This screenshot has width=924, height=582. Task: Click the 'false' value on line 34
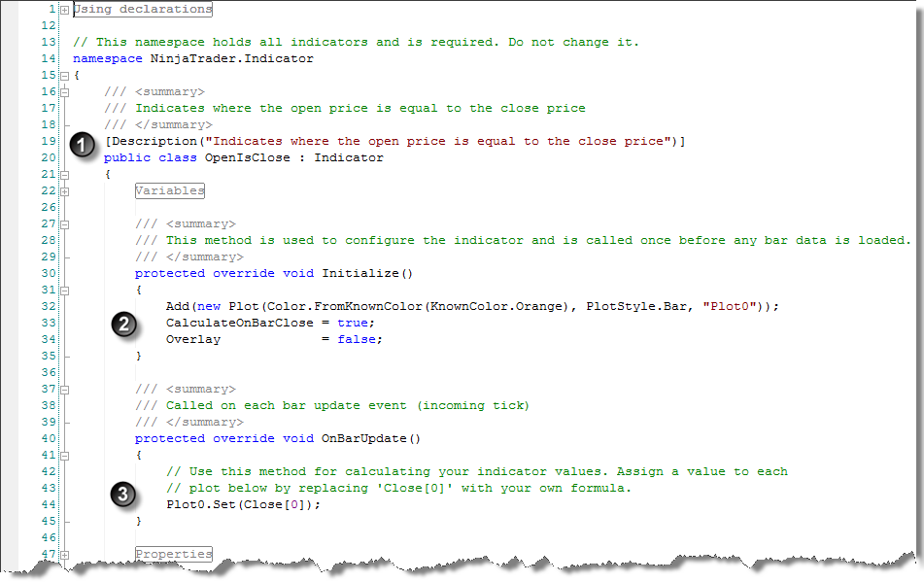(356, 339)
